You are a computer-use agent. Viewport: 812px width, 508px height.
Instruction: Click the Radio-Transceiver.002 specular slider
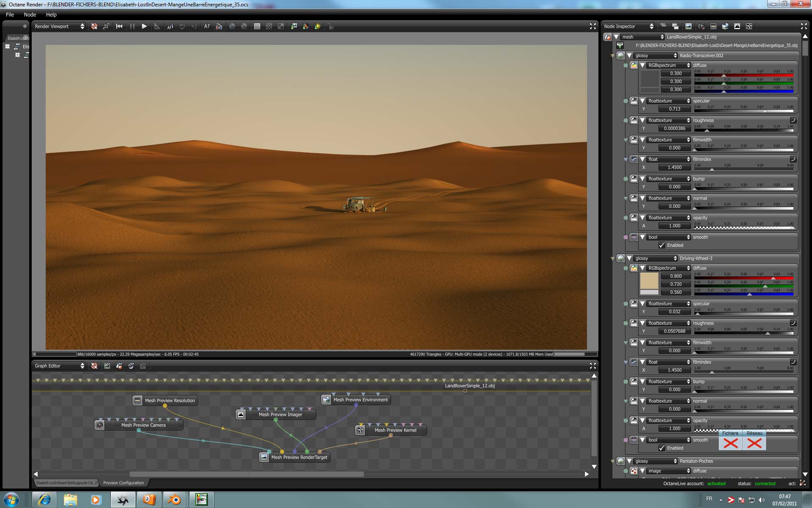point(743,110)
